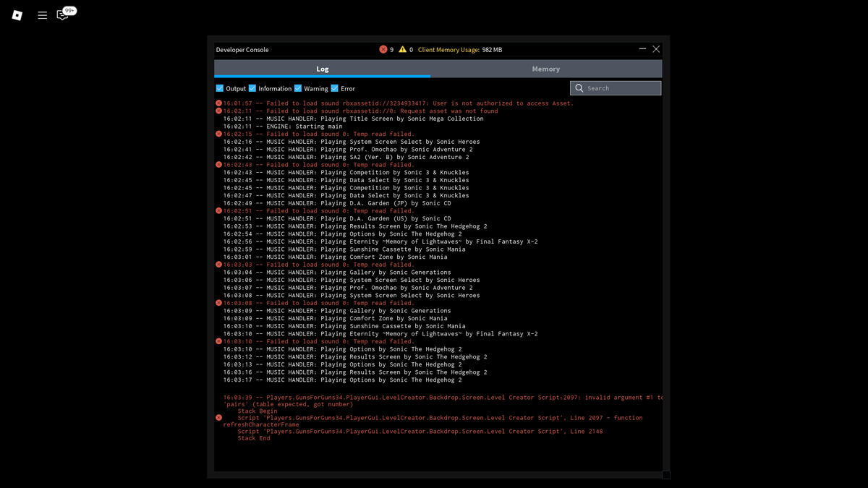Select log line 'Playing SA2 (Ver. B)'
This screenshot has width=868, height=488.
pos(346,157)
